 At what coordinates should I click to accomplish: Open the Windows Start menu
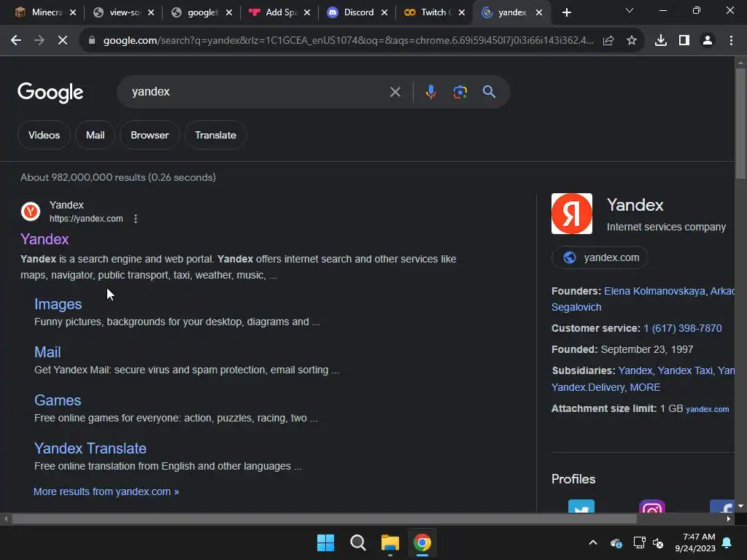(326, 542)
